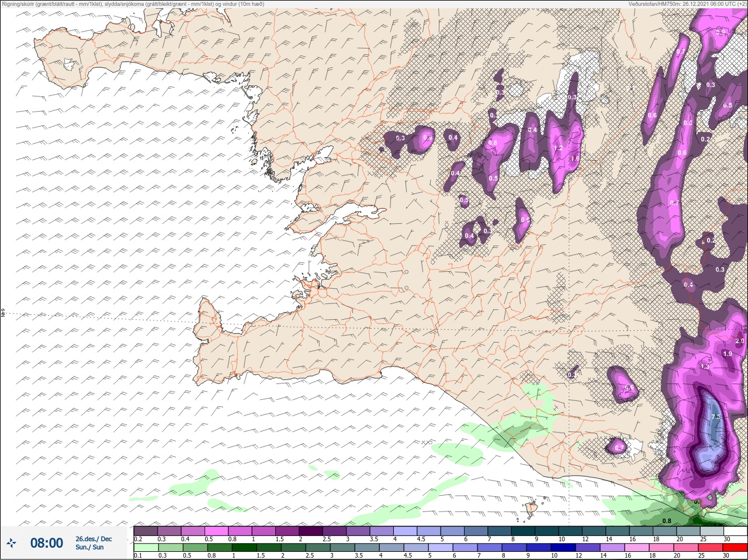Click the 0.9 precipitation value near top right

(721, 32)
